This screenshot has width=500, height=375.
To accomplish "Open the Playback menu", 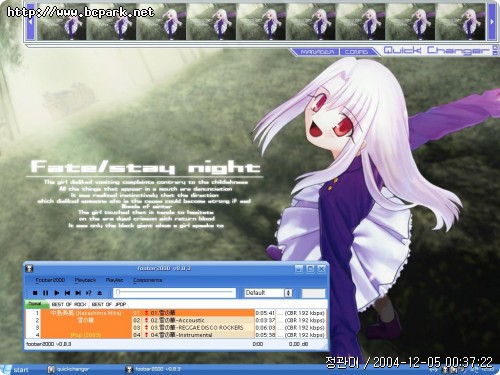I will [85, 280].
